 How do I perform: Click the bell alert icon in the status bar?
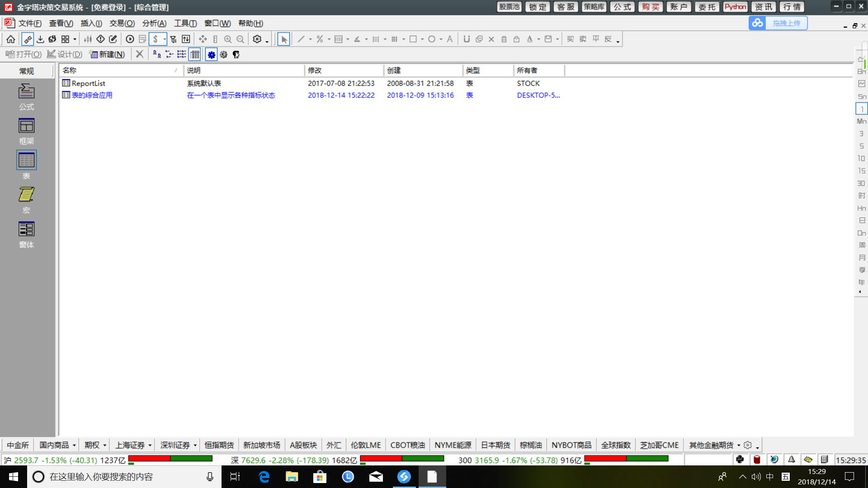tap(791, 460)
